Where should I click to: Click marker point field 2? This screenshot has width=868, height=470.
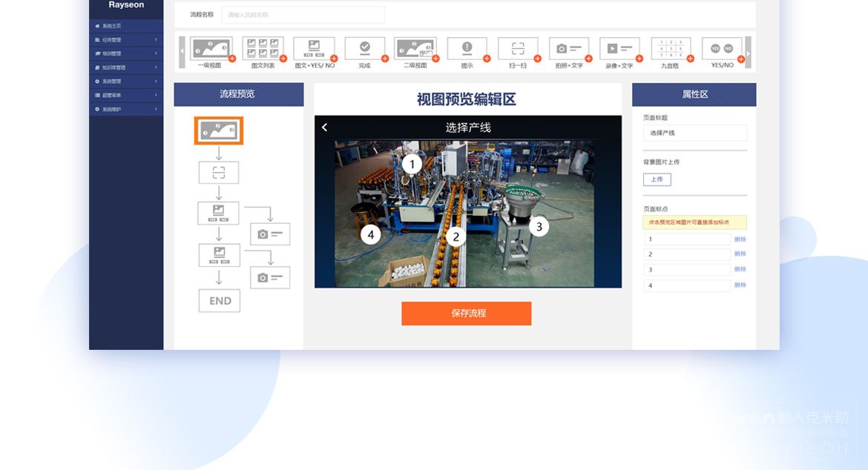[687, 254]
